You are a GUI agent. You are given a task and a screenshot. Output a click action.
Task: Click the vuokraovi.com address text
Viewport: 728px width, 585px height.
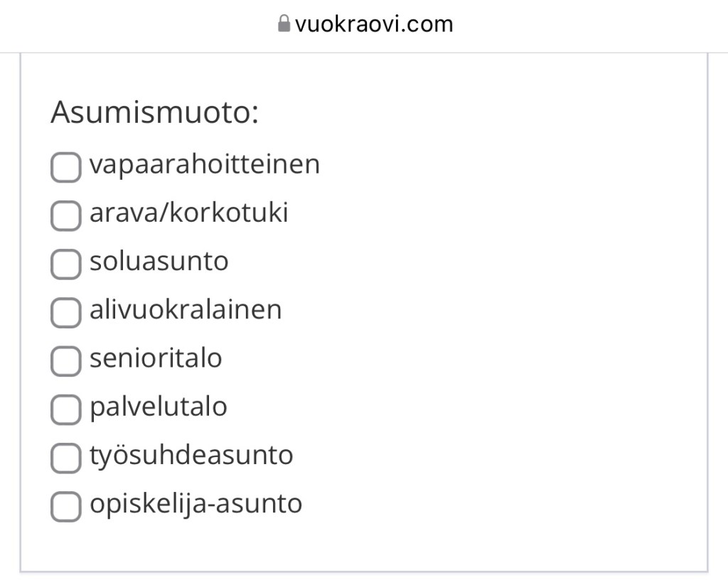(x=373, y=24)
